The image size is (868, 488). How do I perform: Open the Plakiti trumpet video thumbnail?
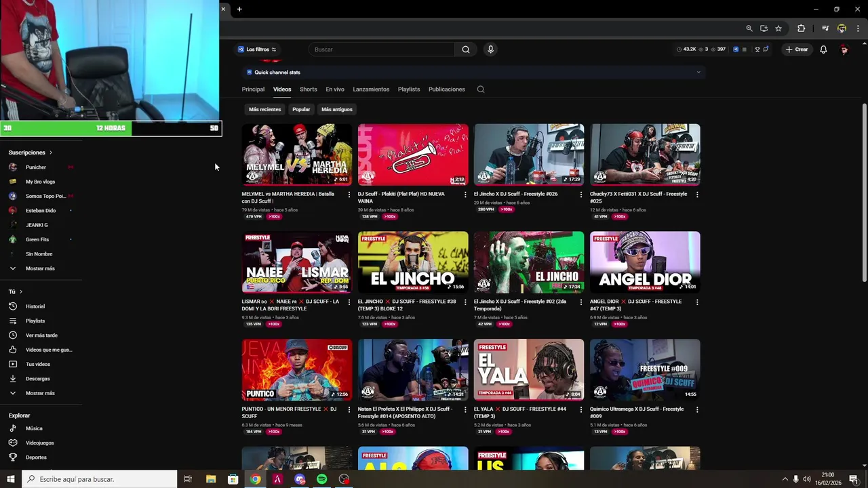pyautogui.click(x=413, y=155)
